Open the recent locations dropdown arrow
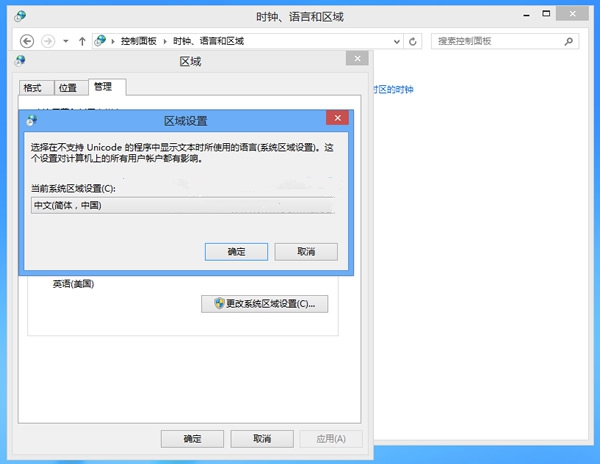The height and width of the screenshot is (464, 600). [x=66, y=41]
